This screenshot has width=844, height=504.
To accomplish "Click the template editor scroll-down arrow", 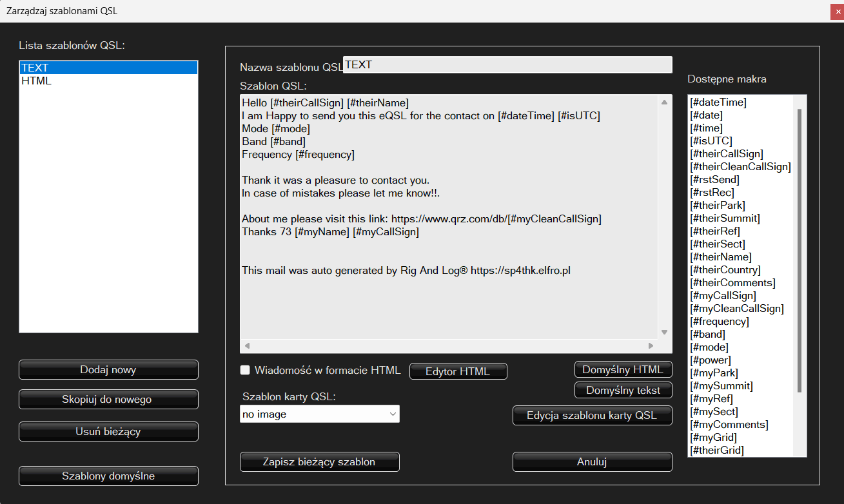I will click(665, 333).
